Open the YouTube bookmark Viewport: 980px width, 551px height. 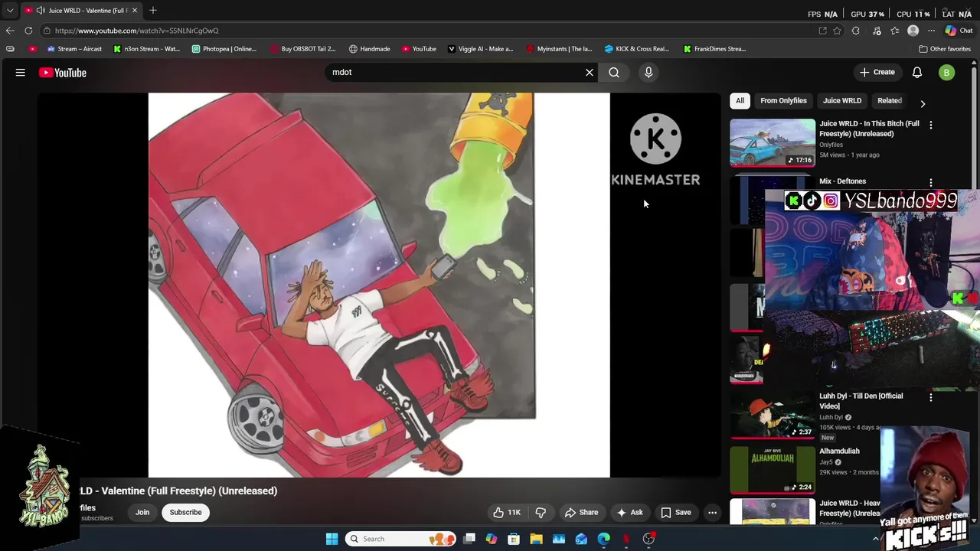click(x=419, y=49)
